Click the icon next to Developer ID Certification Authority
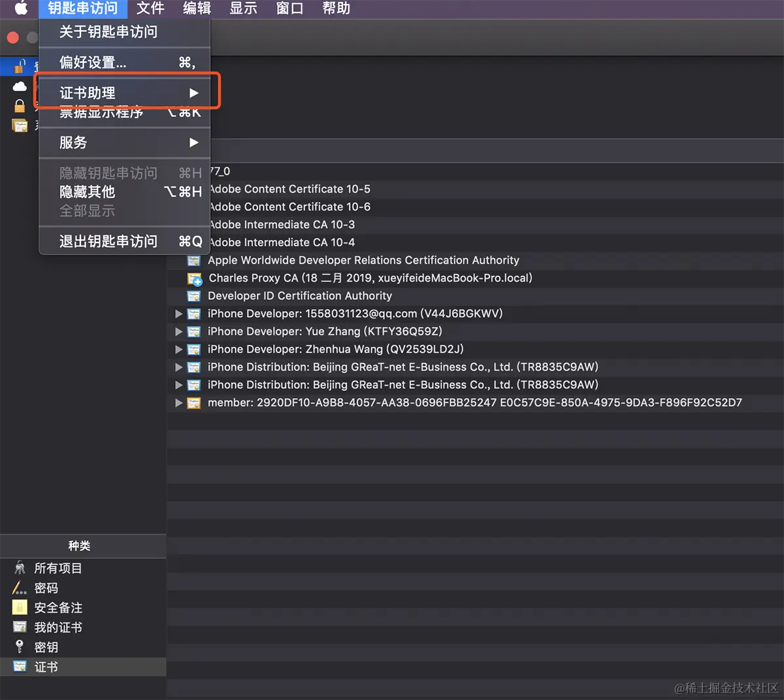Screen dimensions: 784x700 (194, 296)
